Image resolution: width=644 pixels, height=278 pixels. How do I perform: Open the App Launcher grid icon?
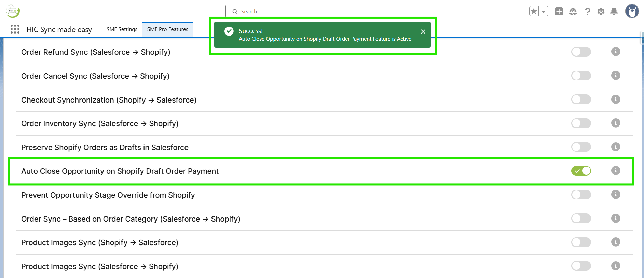coord(15,29)
